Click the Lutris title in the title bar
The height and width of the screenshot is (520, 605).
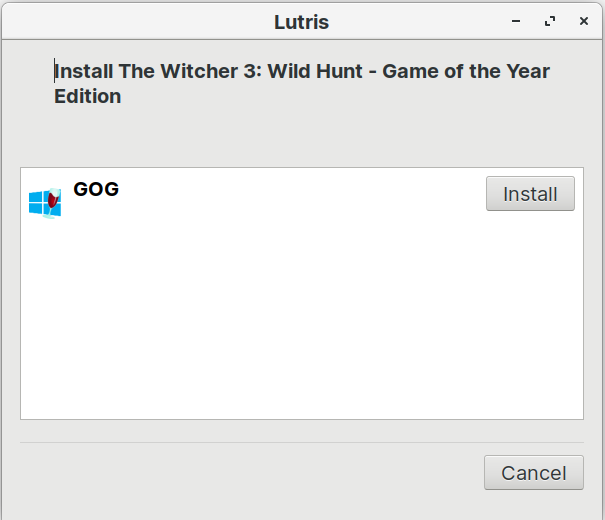pos(301,21)
